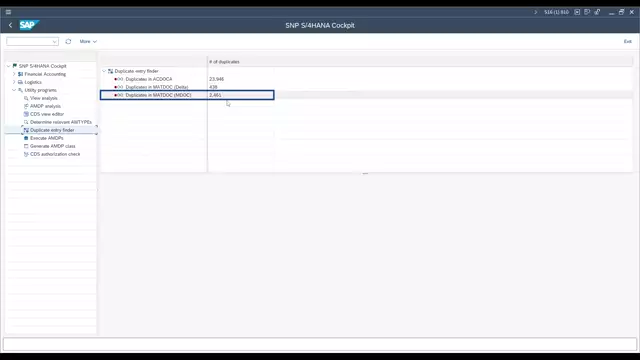
Task: Select Duplicate entry finder in sidebar tree
Action: [52, 130]
